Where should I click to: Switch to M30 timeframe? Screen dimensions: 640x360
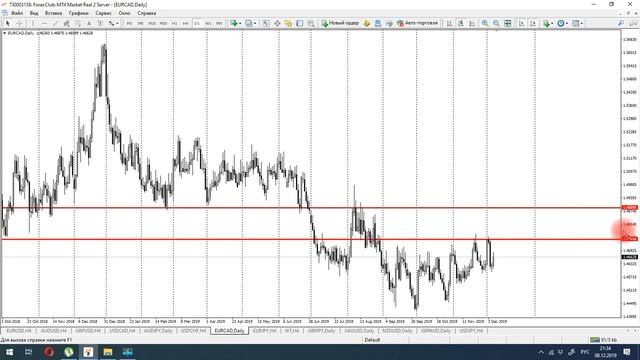163,23
